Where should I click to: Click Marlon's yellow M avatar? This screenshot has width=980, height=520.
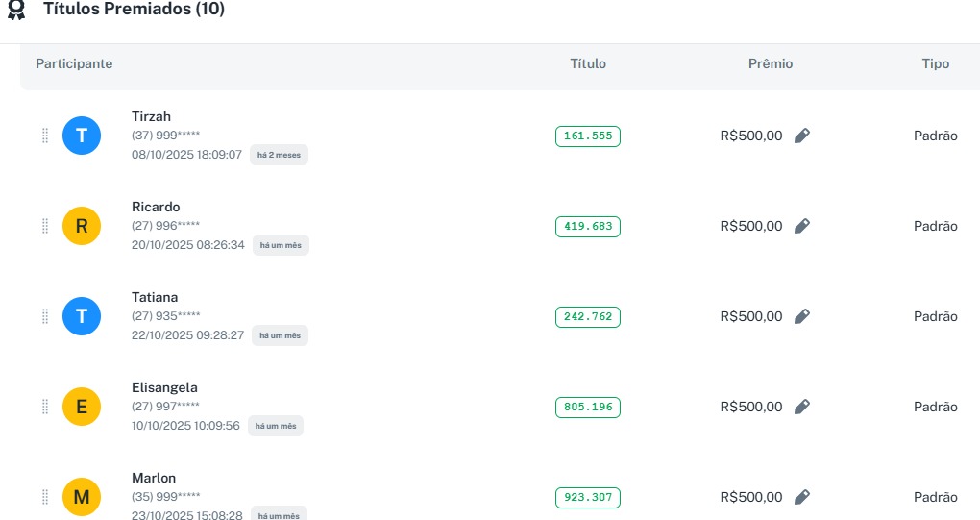(82, 497)
